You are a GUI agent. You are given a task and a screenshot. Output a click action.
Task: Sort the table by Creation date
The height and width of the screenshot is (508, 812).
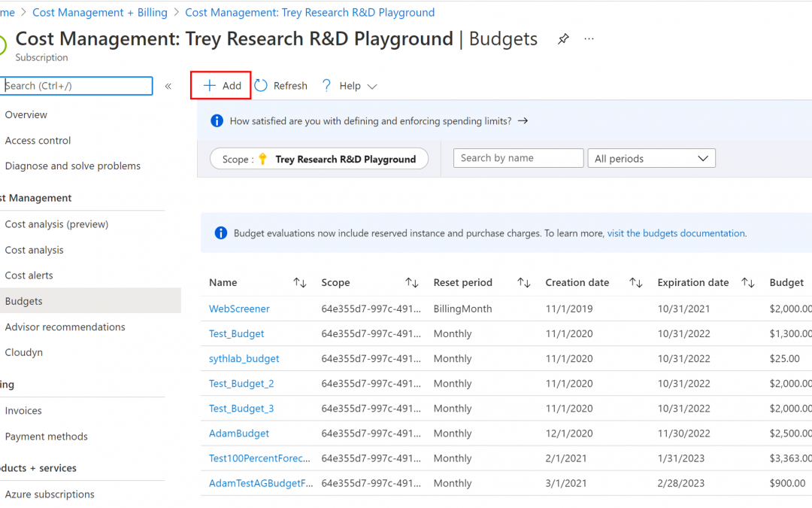pyautogui.click(x=636, y=282)
